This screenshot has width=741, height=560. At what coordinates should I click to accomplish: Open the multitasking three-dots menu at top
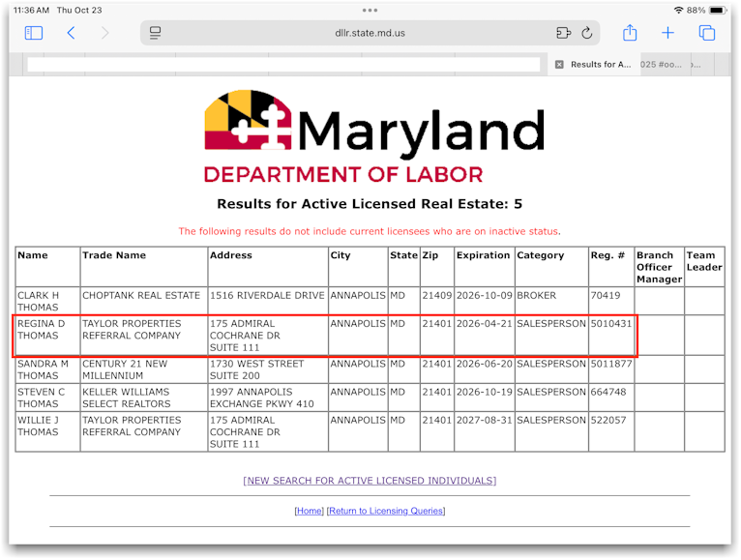[370, 10]
